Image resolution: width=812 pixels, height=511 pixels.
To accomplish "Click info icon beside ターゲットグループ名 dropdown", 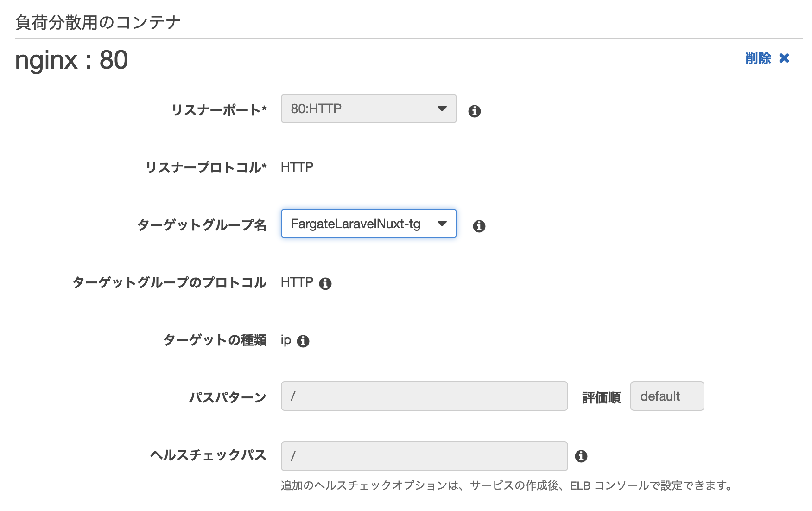I will [x=479, y=226].
